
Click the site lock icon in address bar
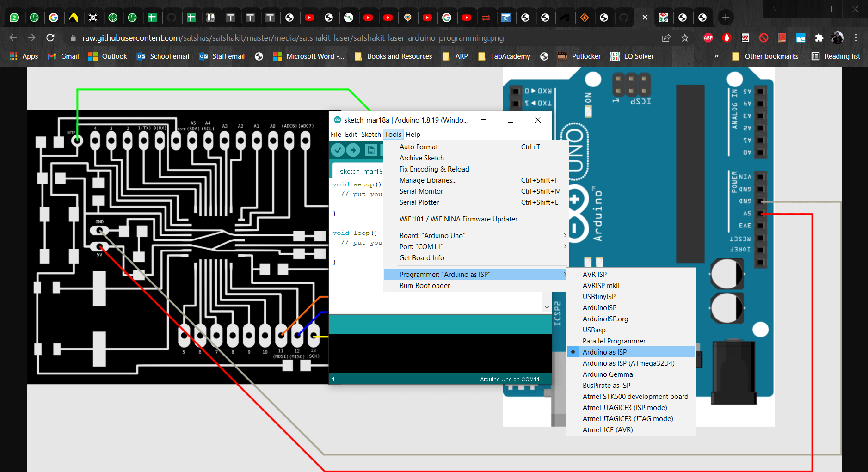pyautogui.click(x=73, y=38)
